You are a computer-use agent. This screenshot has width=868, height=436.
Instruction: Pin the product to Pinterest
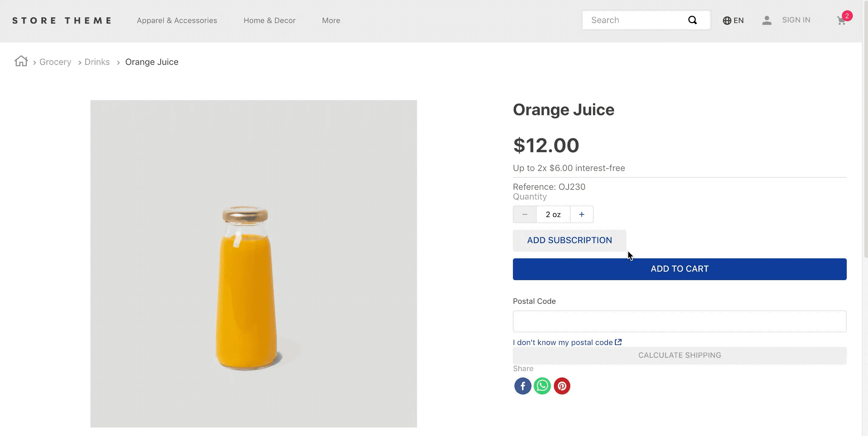(562, 386)
